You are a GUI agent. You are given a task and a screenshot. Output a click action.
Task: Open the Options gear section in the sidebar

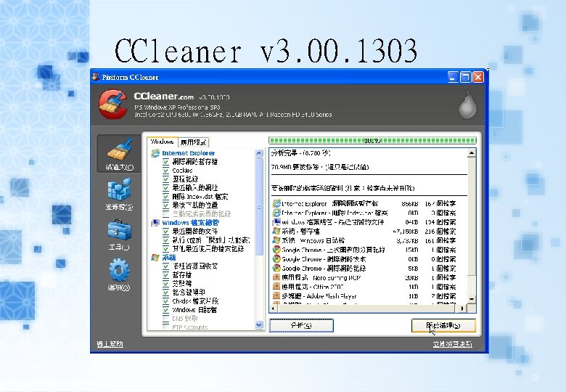(x=119, y=274)
